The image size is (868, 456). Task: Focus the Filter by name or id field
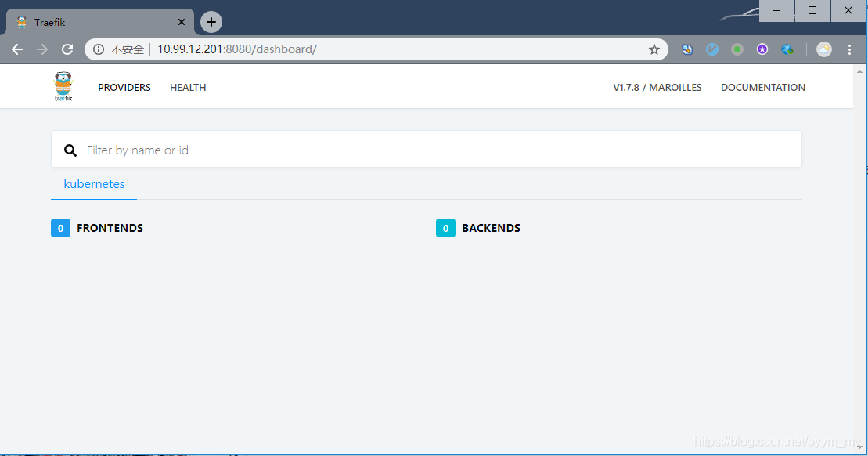(427, 149)
